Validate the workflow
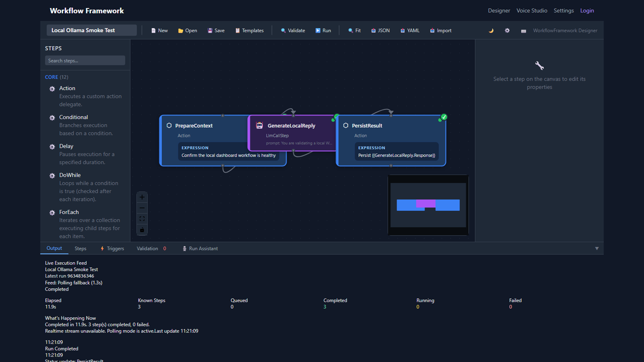644x362 pixels. [x=293, y=31]
